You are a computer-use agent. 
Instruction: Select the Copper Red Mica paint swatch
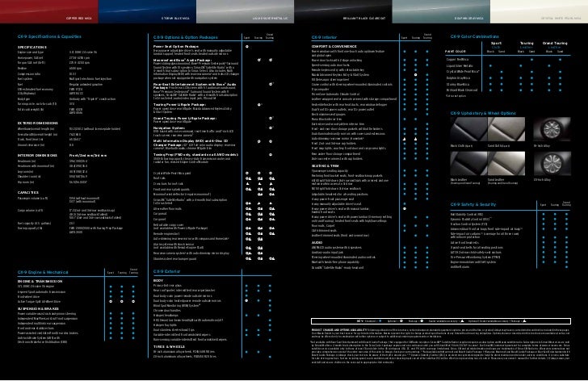(48, 11)
